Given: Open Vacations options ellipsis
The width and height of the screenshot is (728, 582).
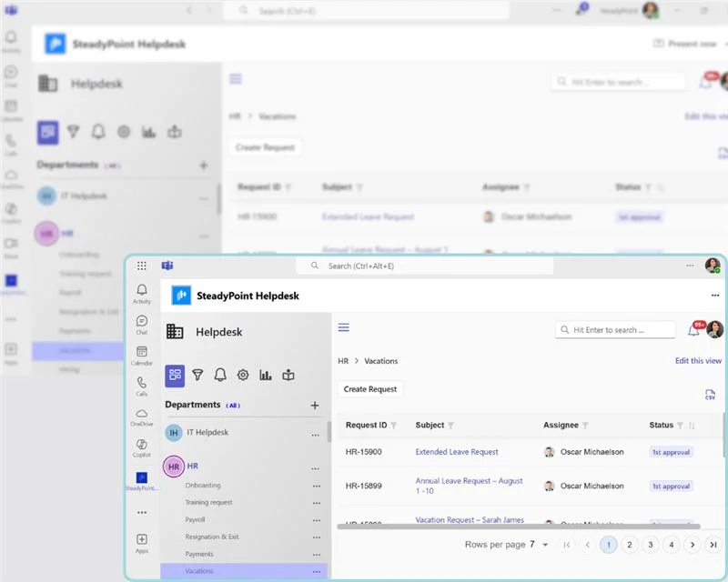Looking at the screenshot, I should tap(317, 572).
